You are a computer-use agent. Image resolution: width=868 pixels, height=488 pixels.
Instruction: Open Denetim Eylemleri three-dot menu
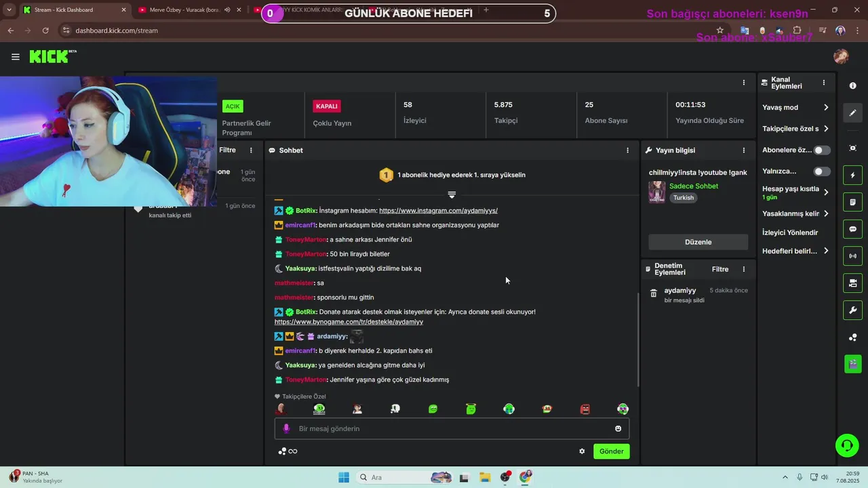coord(743,269)
